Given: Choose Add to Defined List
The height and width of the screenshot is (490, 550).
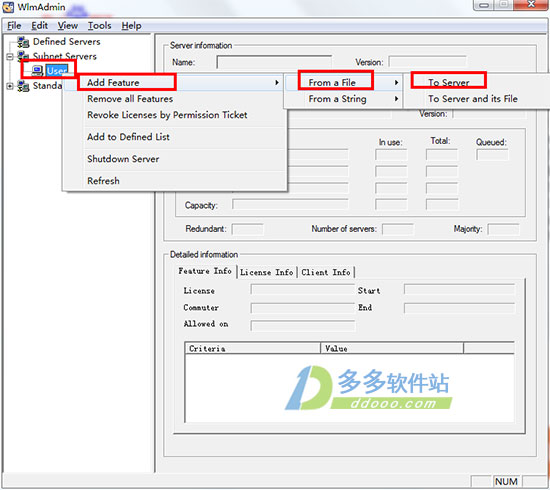Looking at the screenshot, I should coord(128,137).
